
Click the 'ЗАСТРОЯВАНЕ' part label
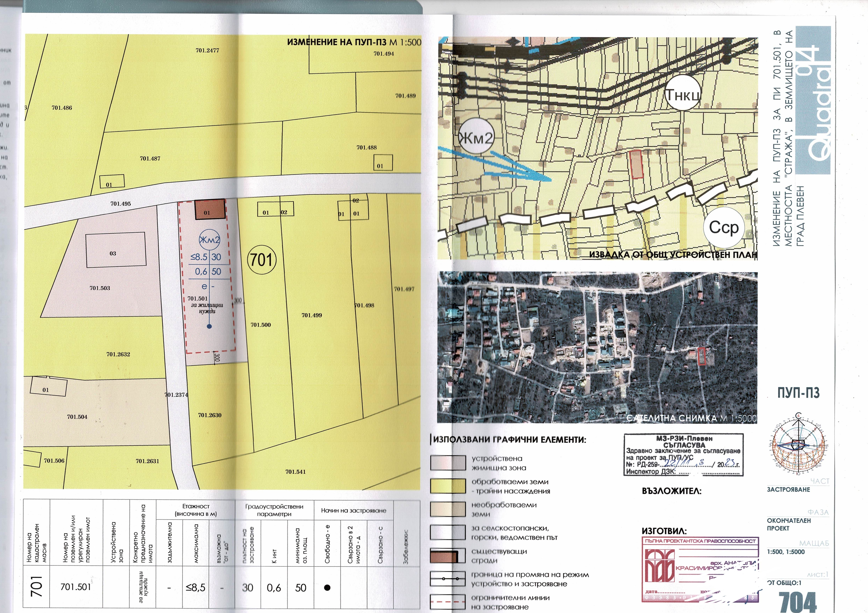tap(788, 489)
